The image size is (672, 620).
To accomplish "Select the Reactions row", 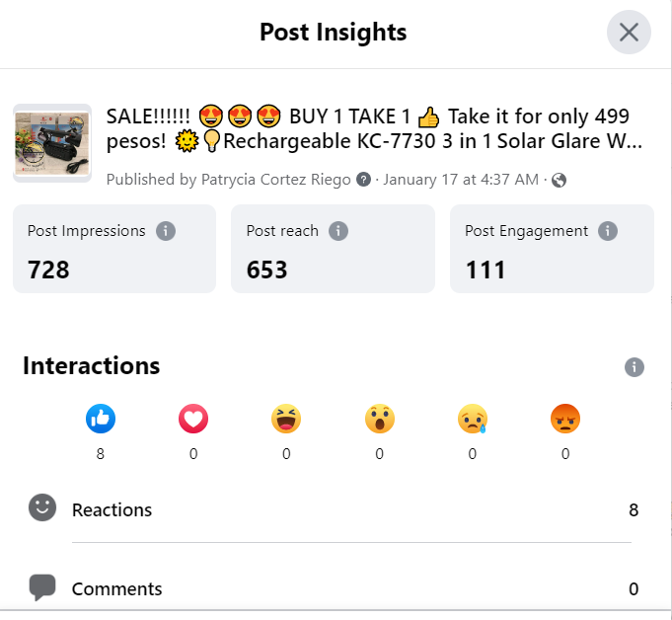I will click(336, 510).
